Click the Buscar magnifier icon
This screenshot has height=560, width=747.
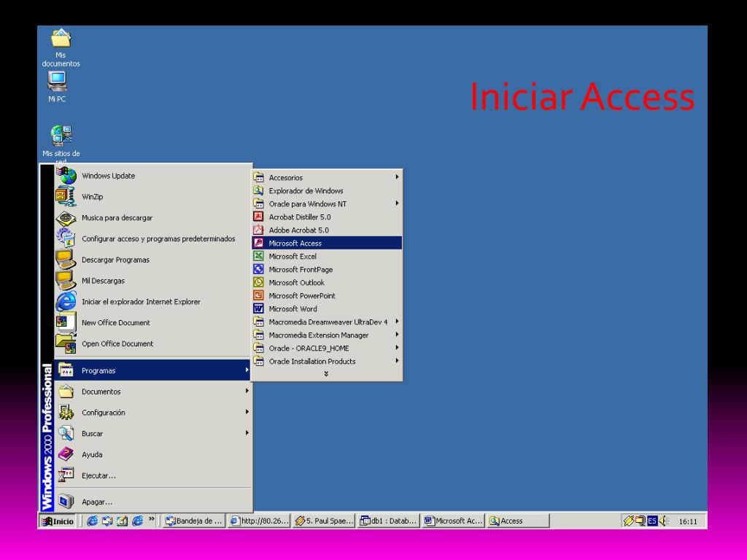[66, 433]
